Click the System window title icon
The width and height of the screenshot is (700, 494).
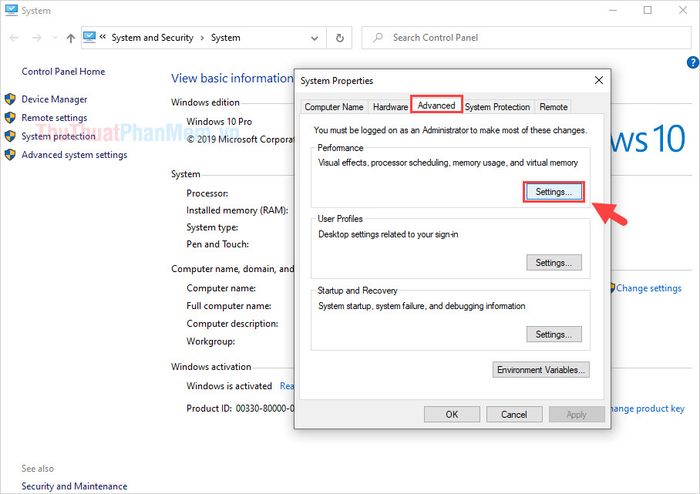tap(11, 10)
